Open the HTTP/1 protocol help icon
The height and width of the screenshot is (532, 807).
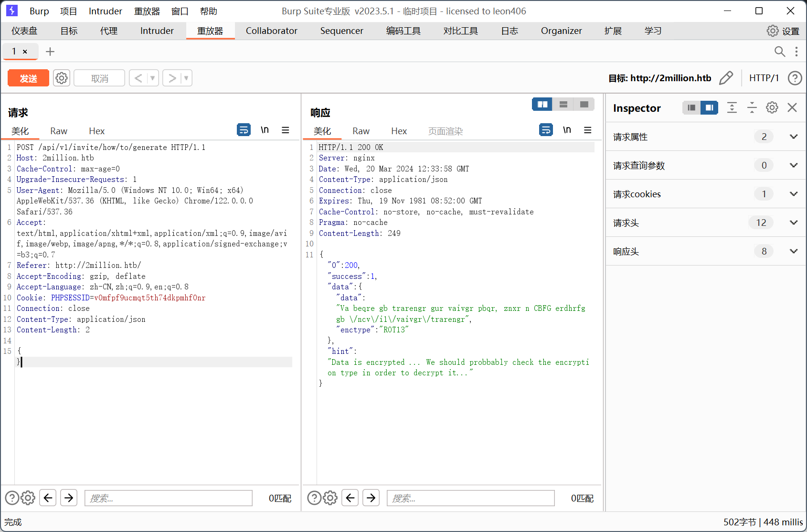pos(795,78)
